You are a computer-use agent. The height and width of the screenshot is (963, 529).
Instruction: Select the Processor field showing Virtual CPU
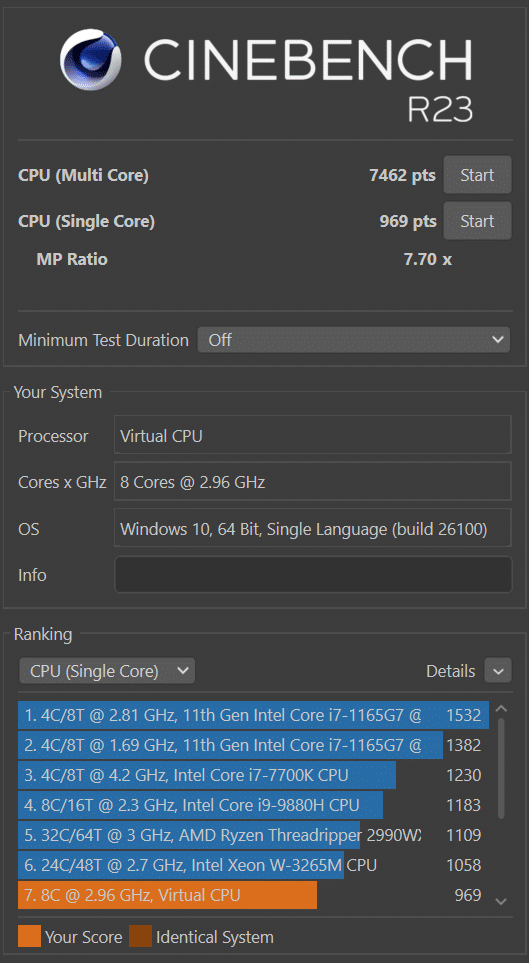[313, 435]
